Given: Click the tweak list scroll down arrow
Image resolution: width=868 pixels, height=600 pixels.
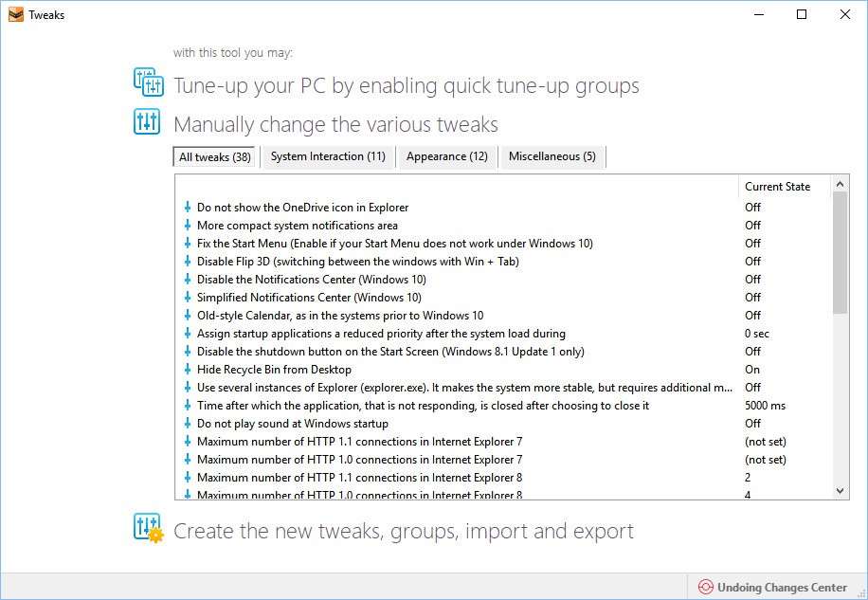Looking at the screenshot, I should 840,491.
